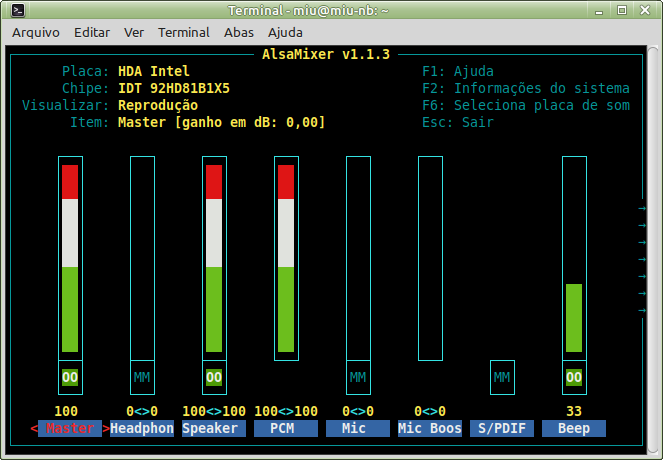Toggle the Speaker mute indicator

click(x=214, y=377)
